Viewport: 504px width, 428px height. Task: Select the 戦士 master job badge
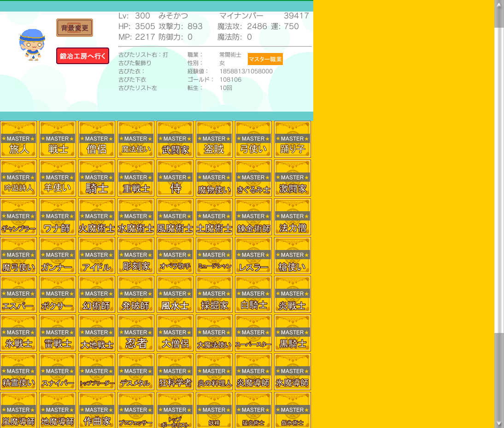click(58, 139)
